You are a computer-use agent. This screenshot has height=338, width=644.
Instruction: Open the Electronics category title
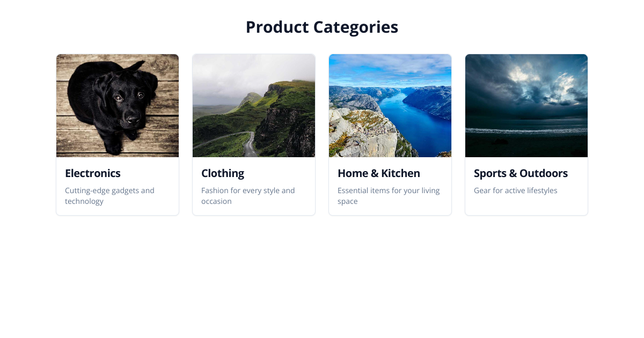(x=93, y=173)
